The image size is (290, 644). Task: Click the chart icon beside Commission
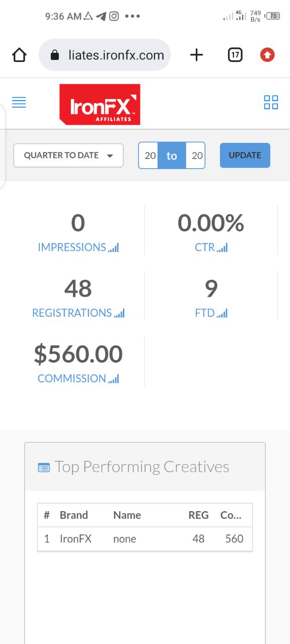[x=113, y=379]
